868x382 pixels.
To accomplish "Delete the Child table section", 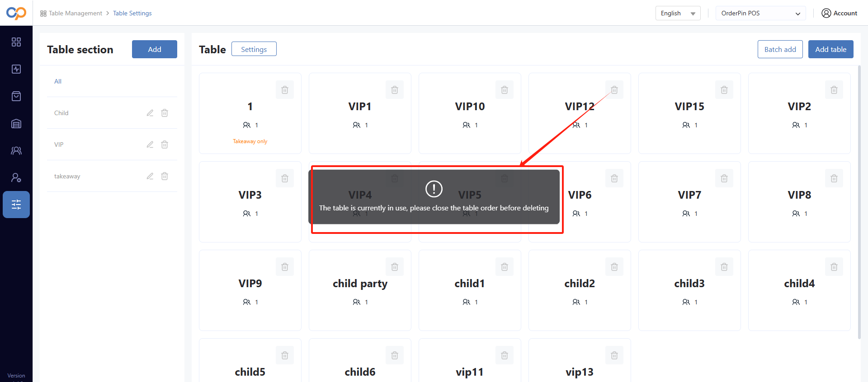I will (x=165, y=113).
